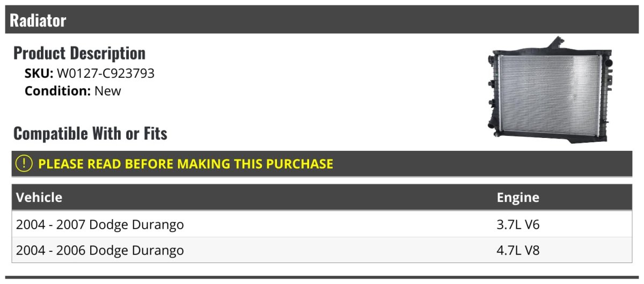Image resolution: width=644 pixels, height=284 pixels.
Task: Click the SKU number W0127-C923793
Action: coord(106,74)
